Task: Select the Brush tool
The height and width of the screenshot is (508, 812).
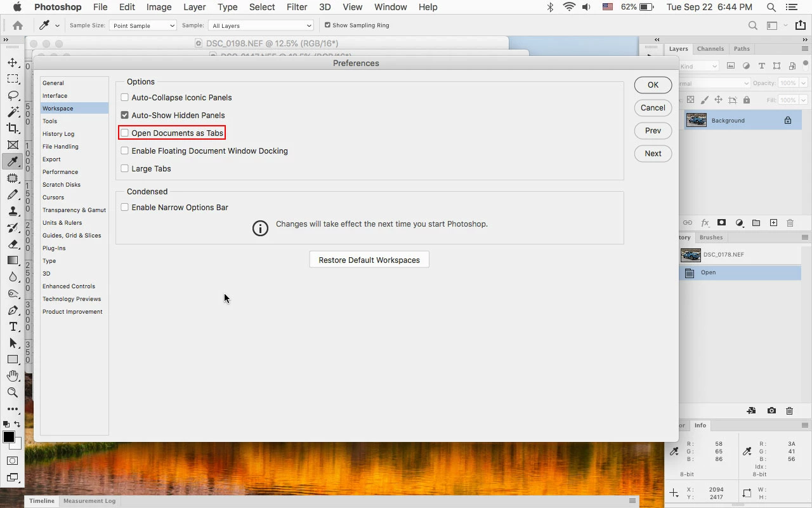Action: (12, 194)
